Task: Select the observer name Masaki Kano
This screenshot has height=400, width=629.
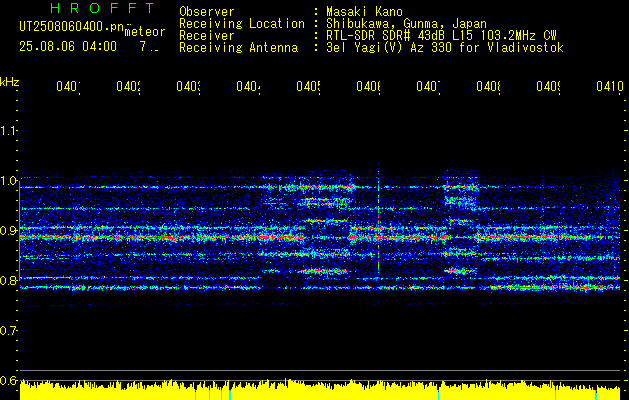Action: tap(364, 12)
